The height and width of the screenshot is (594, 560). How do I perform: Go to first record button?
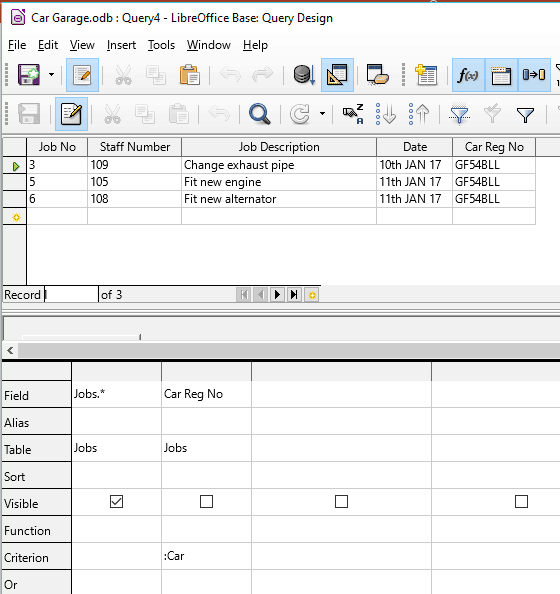tap(244, 294)
